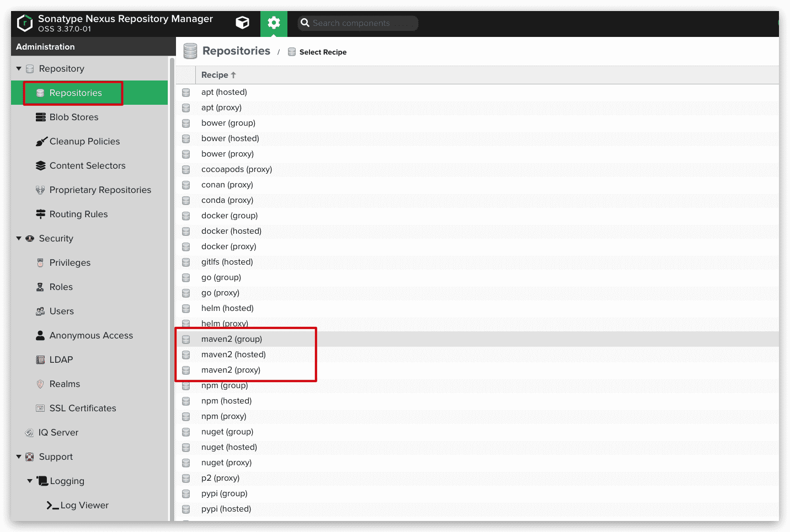The image size is (790, 532).
Task: Choose the docker (proxy) recipe
Action: pyautogui.click(x=228, y=246)
